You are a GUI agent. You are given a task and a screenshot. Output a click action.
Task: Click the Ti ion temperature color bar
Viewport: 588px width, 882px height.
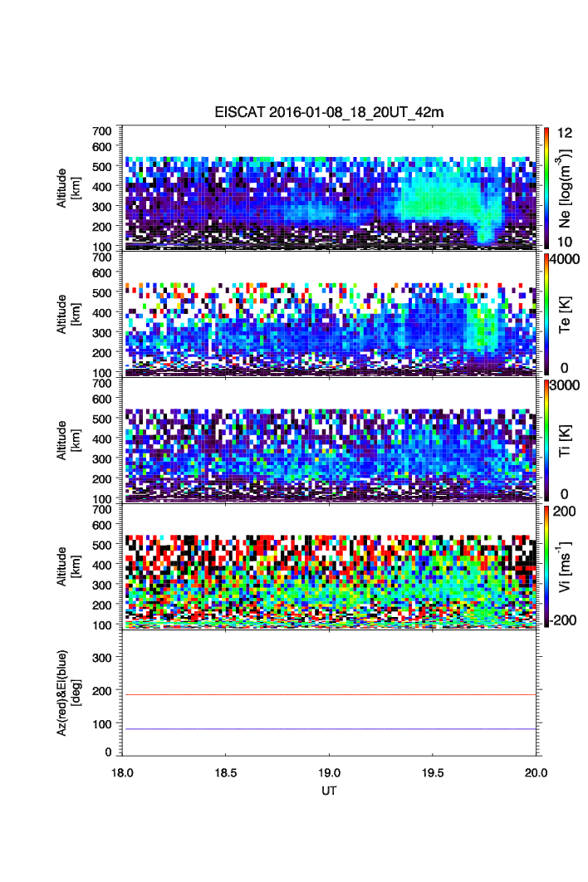pyautogui.click(x=546, y=439)
